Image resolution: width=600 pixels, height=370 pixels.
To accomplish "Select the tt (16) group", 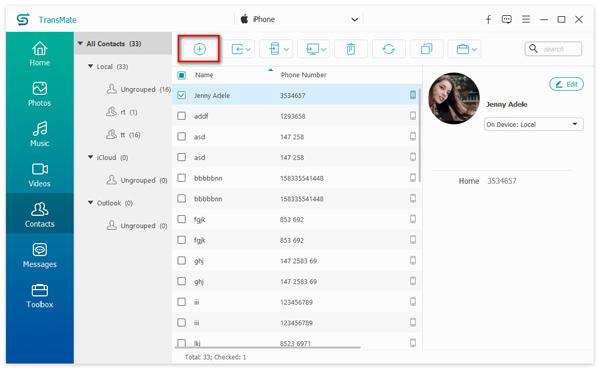I will tap(123, 135).
